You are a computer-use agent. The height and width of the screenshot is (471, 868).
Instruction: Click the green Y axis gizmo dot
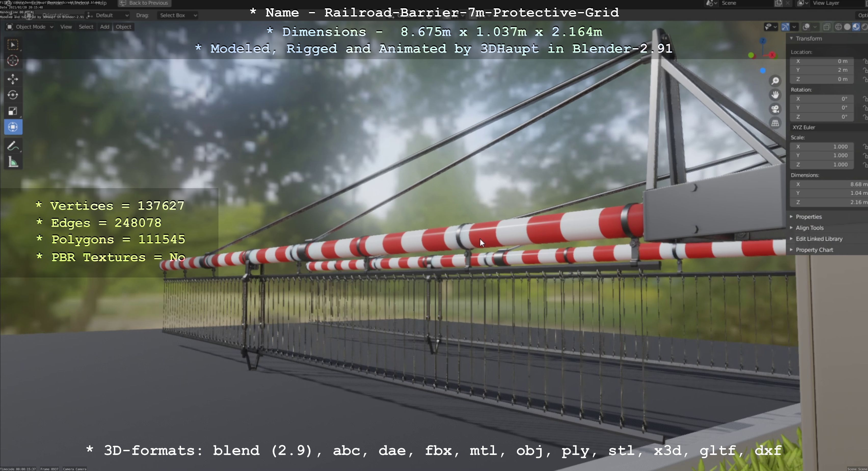click(751, 55)
